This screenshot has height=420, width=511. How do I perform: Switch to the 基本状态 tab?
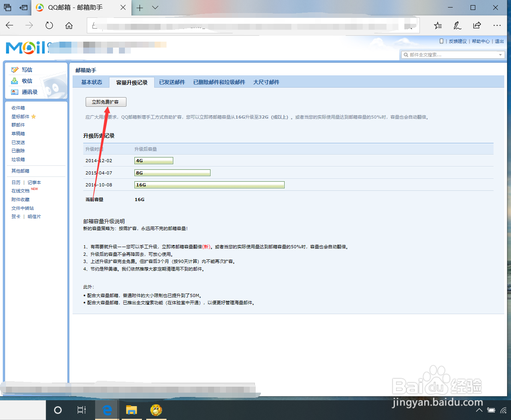(92, 82)
